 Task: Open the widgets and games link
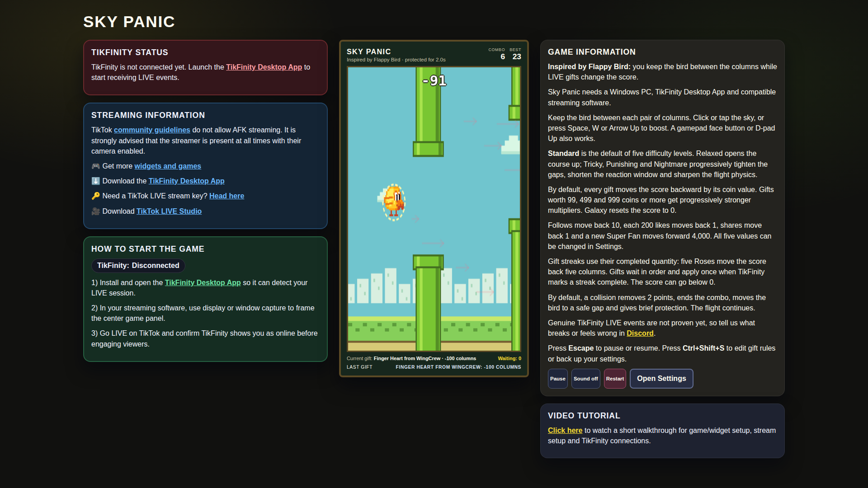(168, 166)
